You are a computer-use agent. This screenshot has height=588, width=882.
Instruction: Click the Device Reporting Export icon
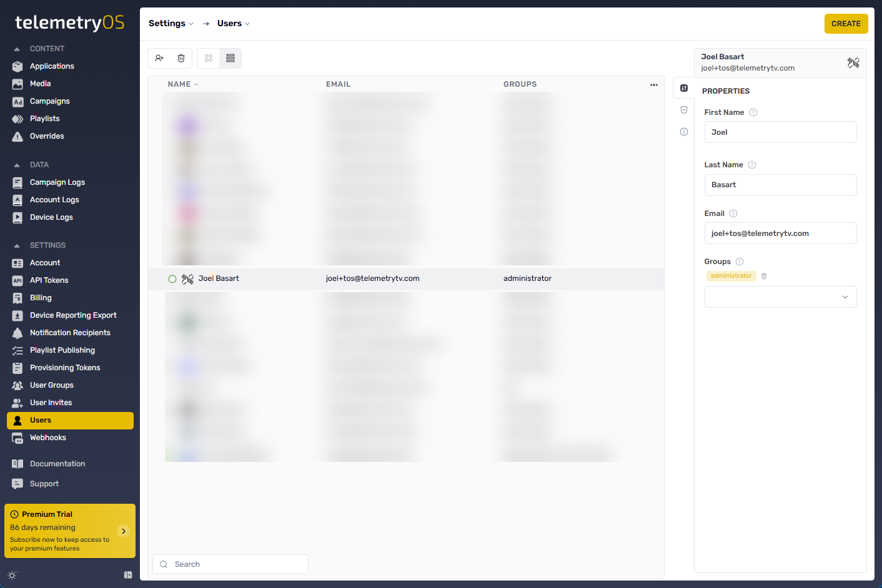tap(17, 315)
